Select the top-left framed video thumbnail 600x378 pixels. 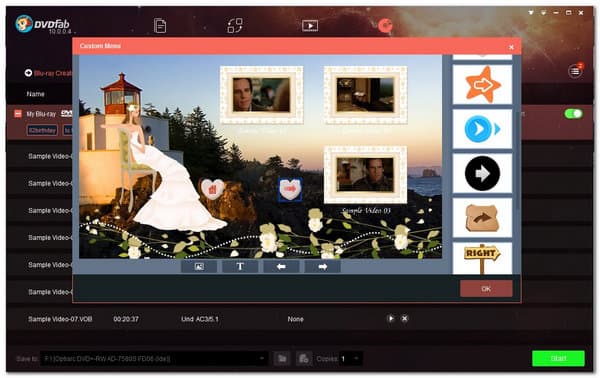pos(262,95)
